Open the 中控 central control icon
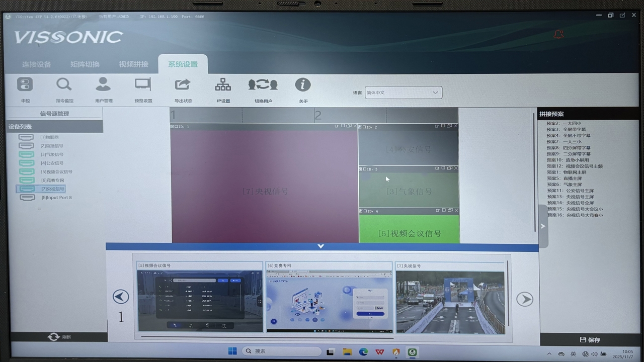The width and height of the screenshot is (644, 362). click(x=25, y=85)
